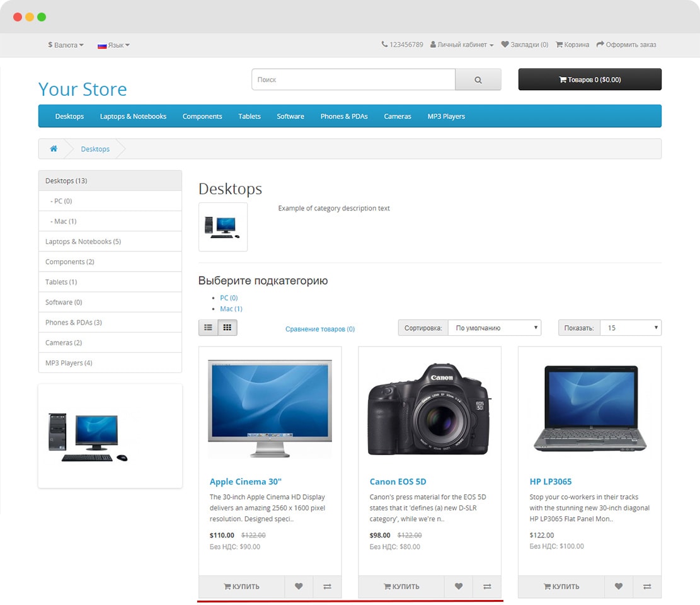Switch to grid view
The height and width of the screenshot is (605, 700).
(x=227, y=328)
